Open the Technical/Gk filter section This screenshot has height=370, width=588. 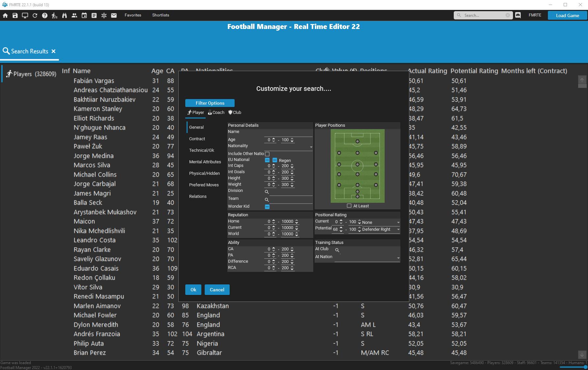point(202,150)
